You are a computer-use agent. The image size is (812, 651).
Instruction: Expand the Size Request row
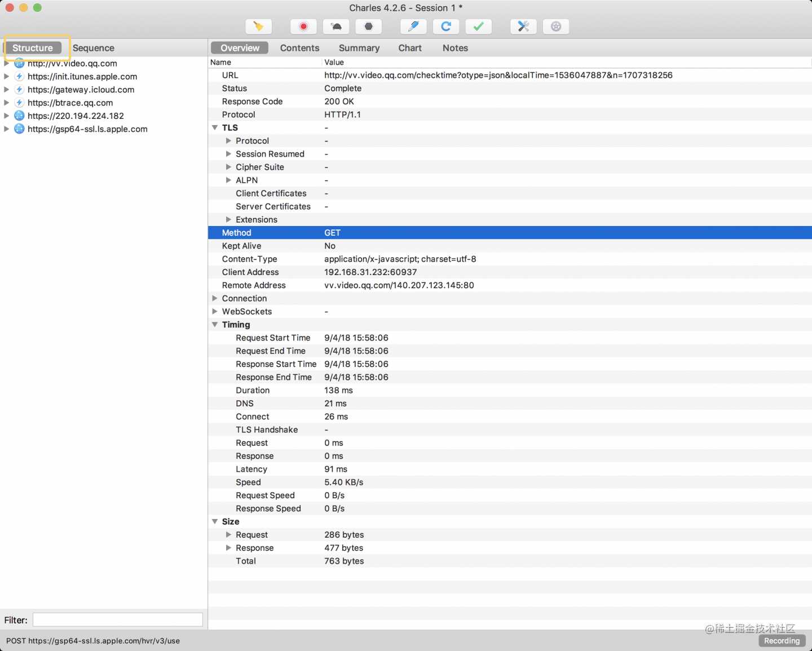228,534
